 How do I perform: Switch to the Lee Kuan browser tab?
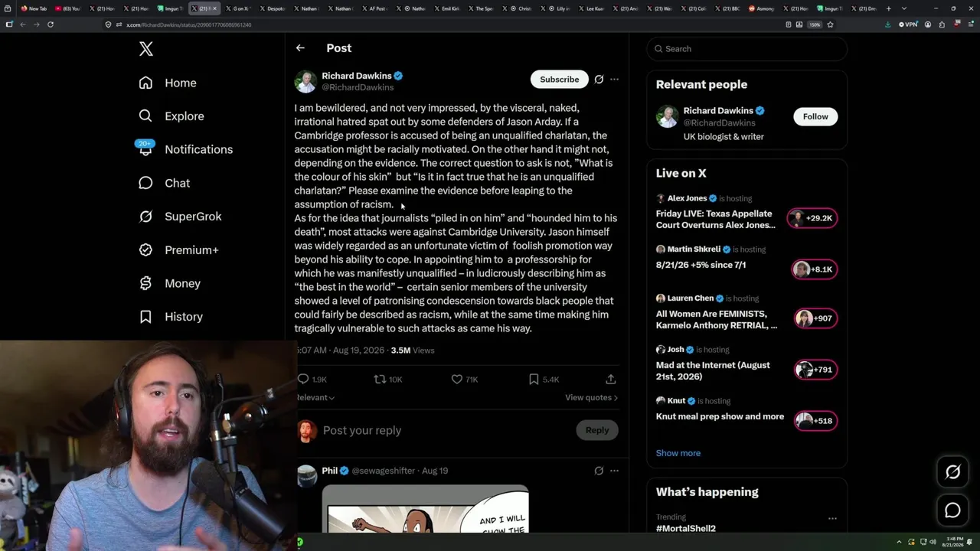591,8
